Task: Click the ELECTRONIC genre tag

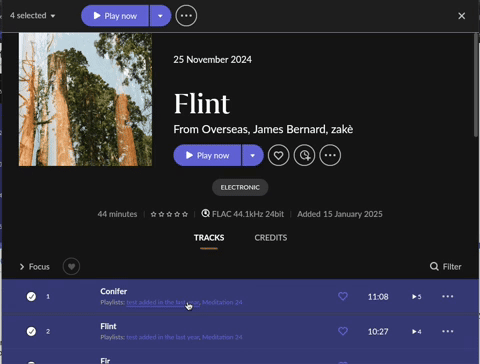Action: click(x=240, y=187)
